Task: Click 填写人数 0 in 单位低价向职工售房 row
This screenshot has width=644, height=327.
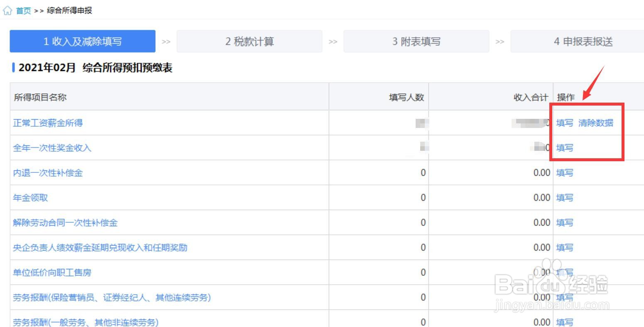Action: point(423,272)
